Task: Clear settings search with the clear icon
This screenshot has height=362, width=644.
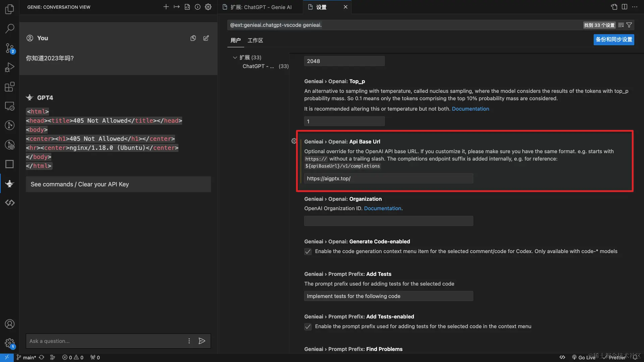Action: point(621,25)
